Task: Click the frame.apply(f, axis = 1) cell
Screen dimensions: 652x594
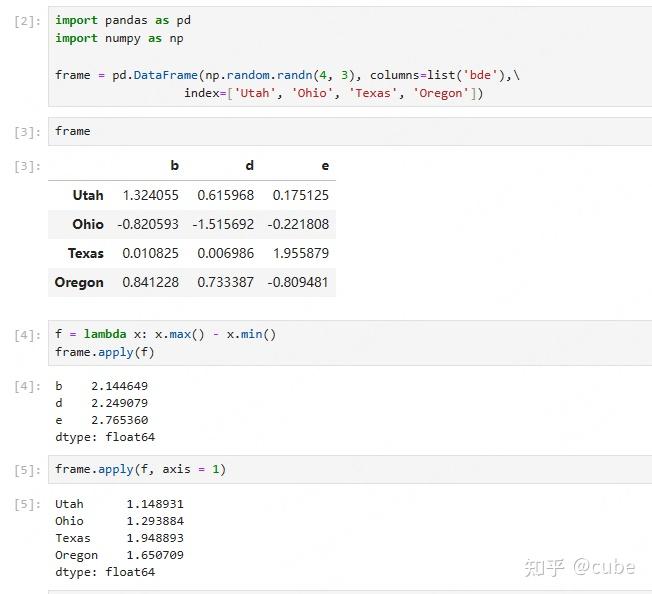Action: pos(350,469)
